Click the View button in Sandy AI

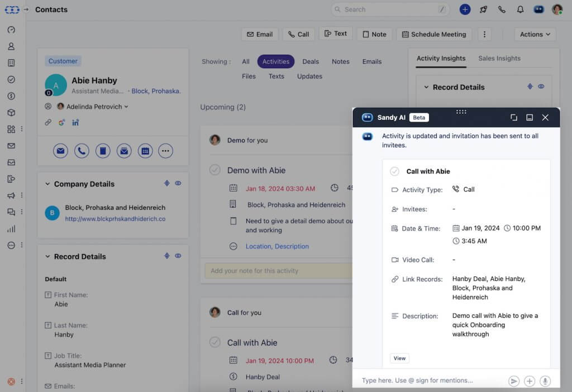399,358
